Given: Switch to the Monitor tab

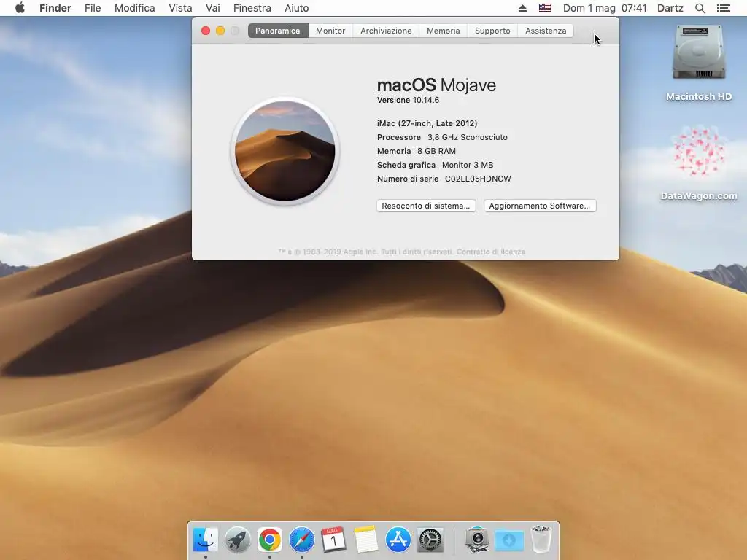Looking at the screenshot, I should (330, 31).
